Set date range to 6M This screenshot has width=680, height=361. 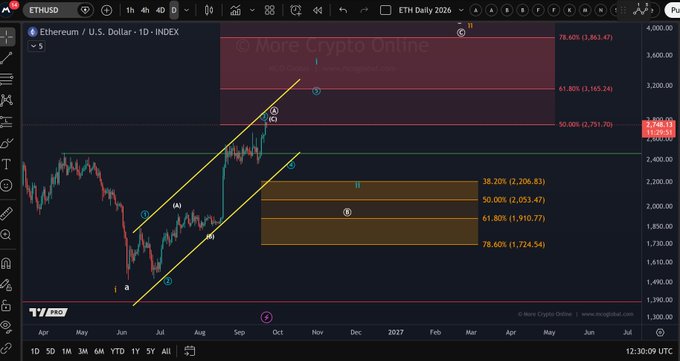click(99, 351)
